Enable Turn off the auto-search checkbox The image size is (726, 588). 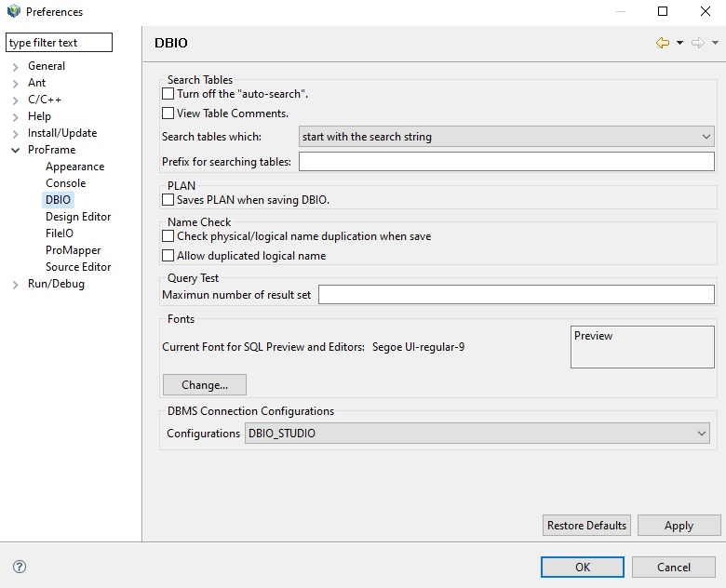[x=168, y=94]
